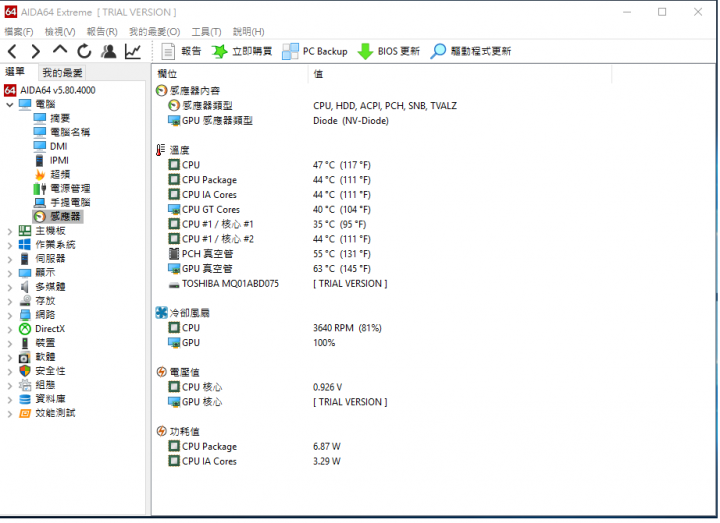The height and width of the screenshot is (523, 720).
Task: Switch to 我的最愛 tab
Action: point(62,73)
